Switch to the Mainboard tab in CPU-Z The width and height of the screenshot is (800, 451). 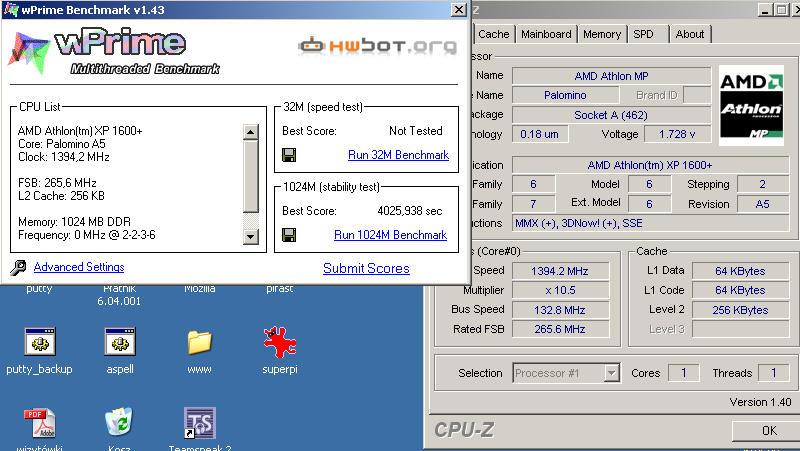tap(546, 34)
